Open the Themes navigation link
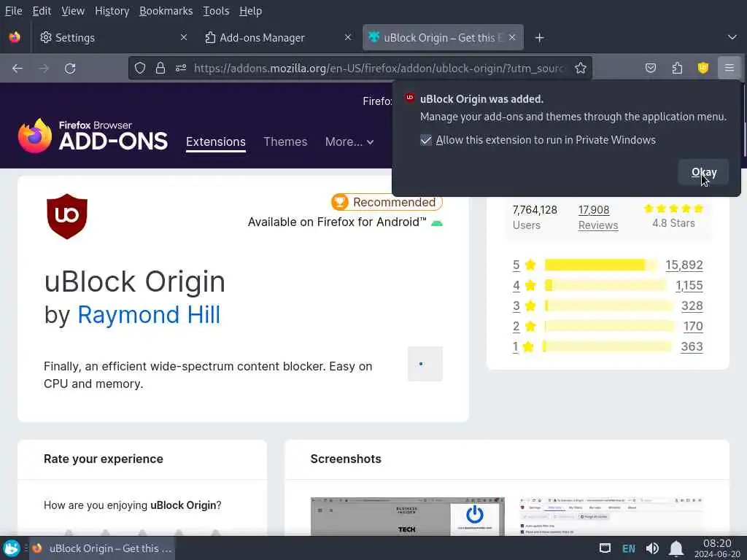Viewport: 747px width, 560px height. click(285, 142)
